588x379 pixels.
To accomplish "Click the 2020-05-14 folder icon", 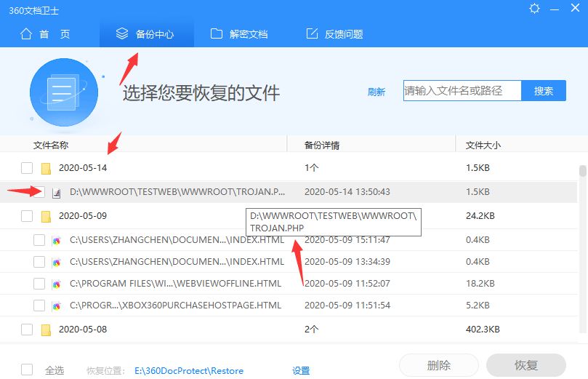I will (x=46, y=168).
